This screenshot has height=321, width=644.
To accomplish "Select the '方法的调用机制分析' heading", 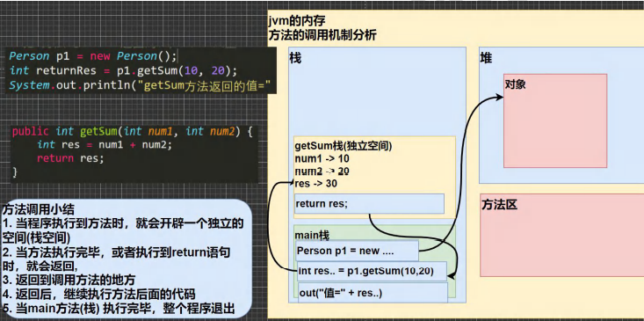I will pos(322,35).
